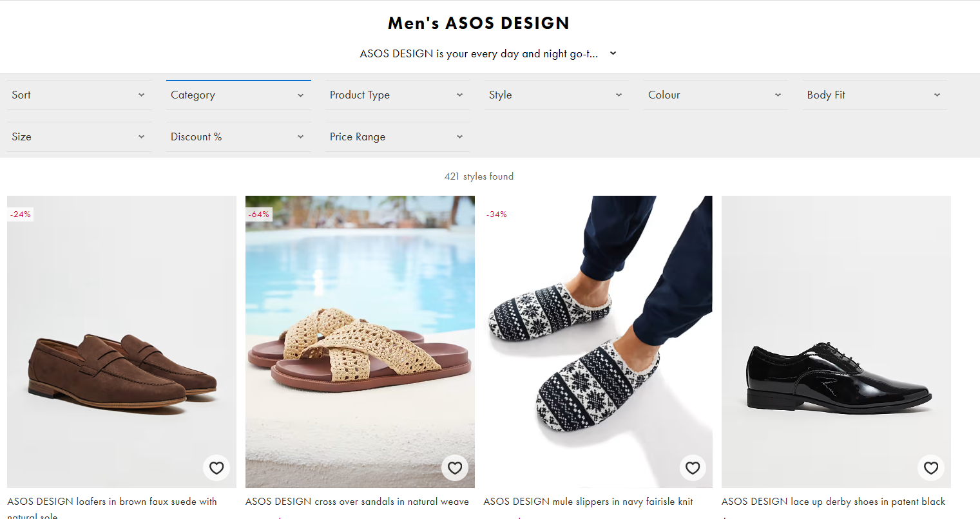Open ASOS DESIGN cross over sandals link
The image size is (980, 519).
[357, 502]
